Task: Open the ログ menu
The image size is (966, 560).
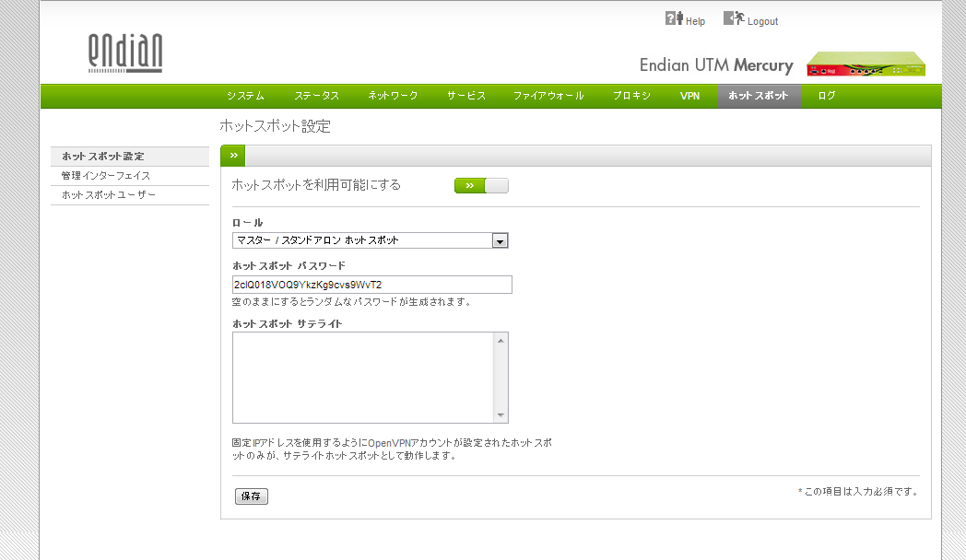Action: pyautogui.click(x=826, y=96)
